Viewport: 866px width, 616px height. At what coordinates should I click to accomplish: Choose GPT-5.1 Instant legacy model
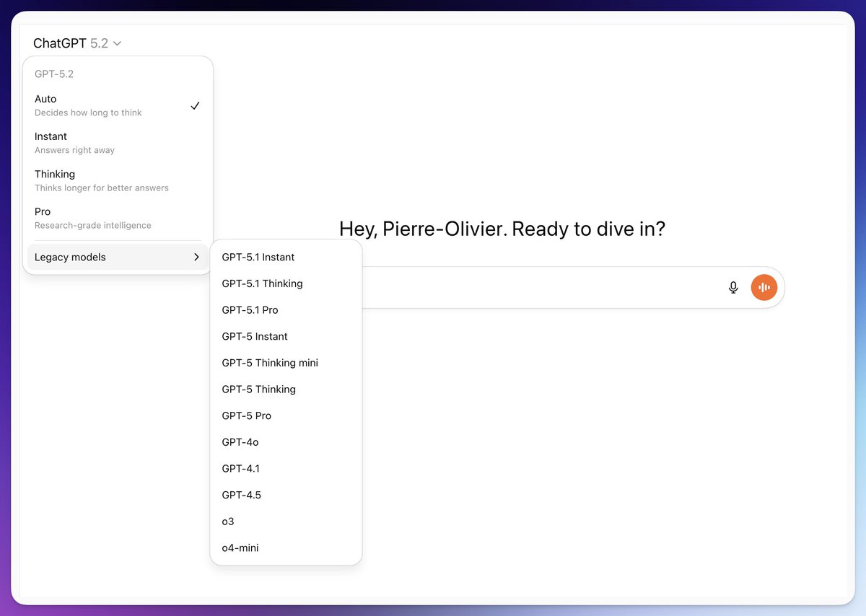pyautogui.click(x=286, y=257)
